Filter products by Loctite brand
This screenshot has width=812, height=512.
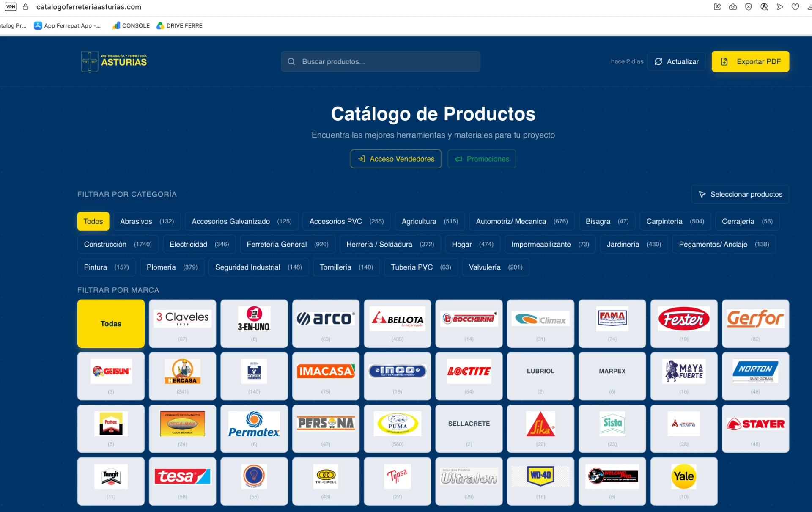pos(469,376)
